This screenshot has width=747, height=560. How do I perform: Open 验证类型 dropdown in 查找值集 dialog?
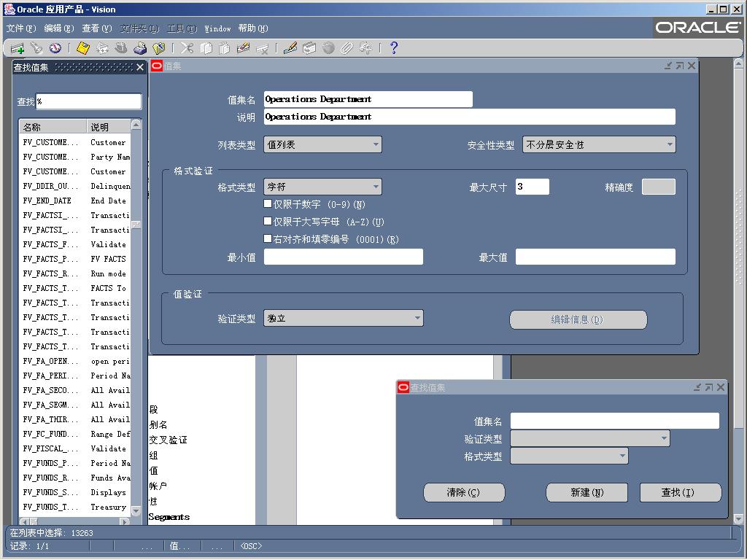point(589,438)
